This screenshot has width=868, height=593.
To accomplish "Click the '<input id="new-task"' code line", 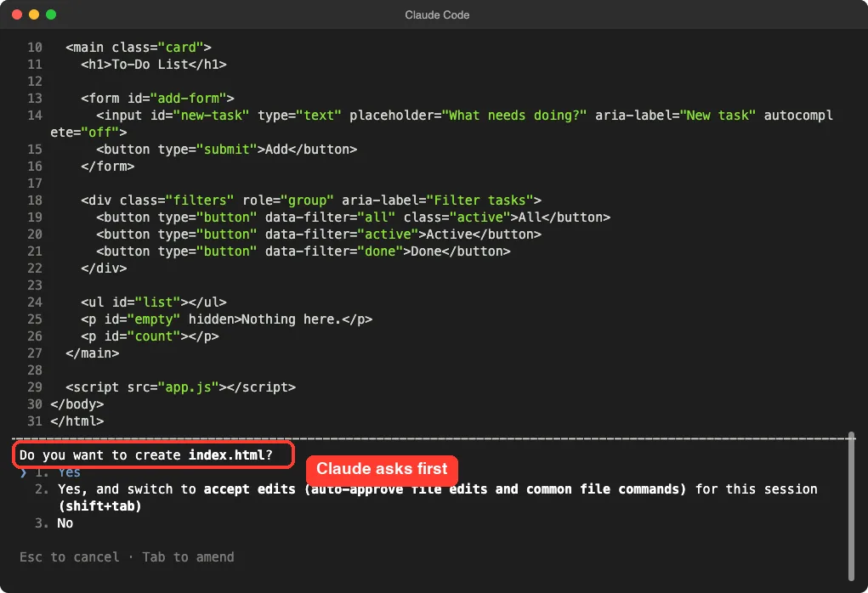I will 464,116.
